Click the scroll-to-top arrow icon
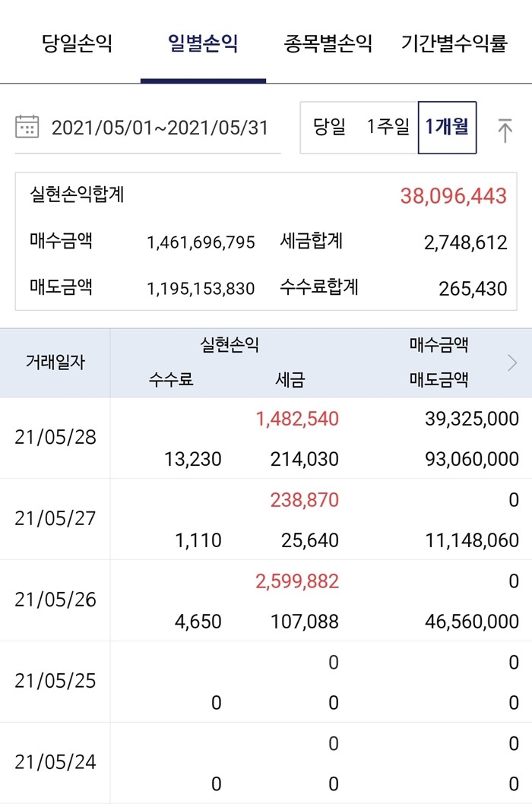 [x=505, y=130]
